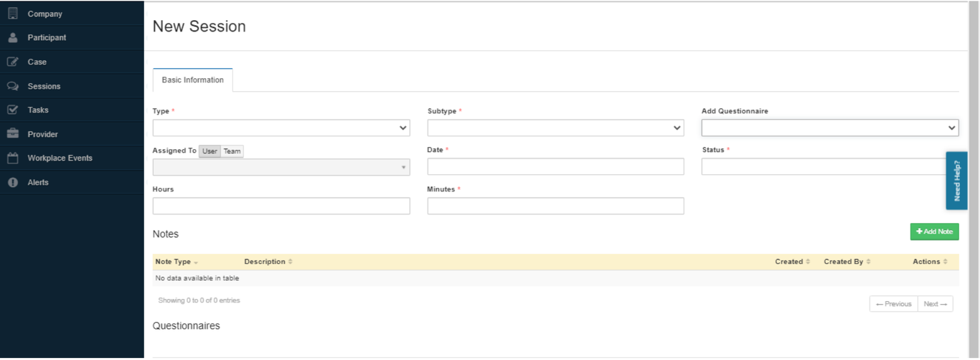Sort notes by Created By column

click(x=847, y=262)
